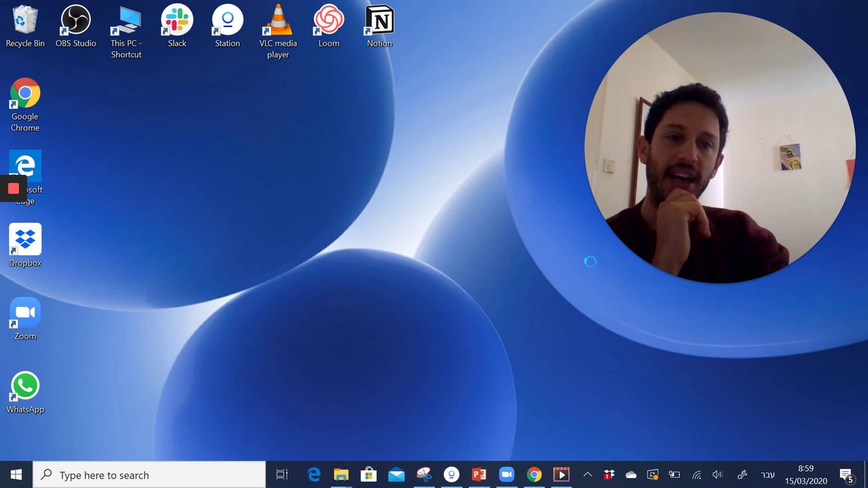
Task: Switch input language from Hebrew indicator
Action: (768, 475)
